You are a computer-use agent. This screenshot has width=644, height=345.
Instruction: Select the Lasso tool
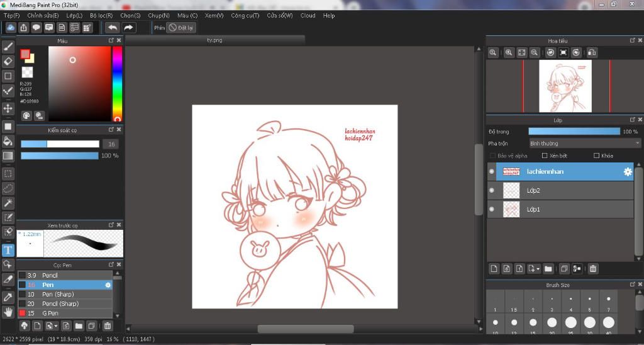(x=8, y=188)
